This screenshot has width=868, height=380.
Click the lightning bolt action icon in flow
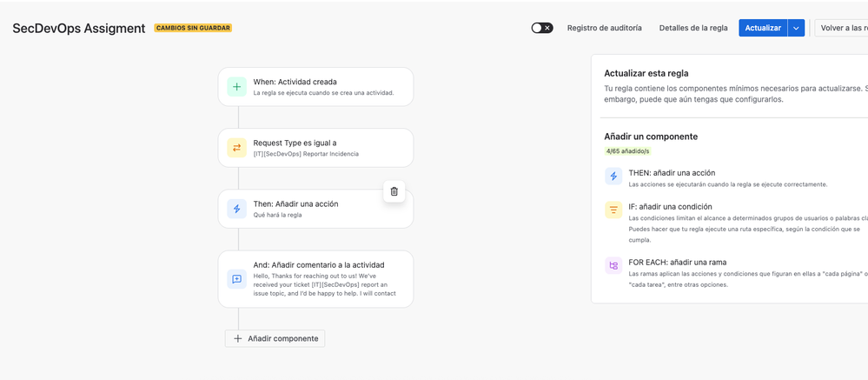coord(236,209)
